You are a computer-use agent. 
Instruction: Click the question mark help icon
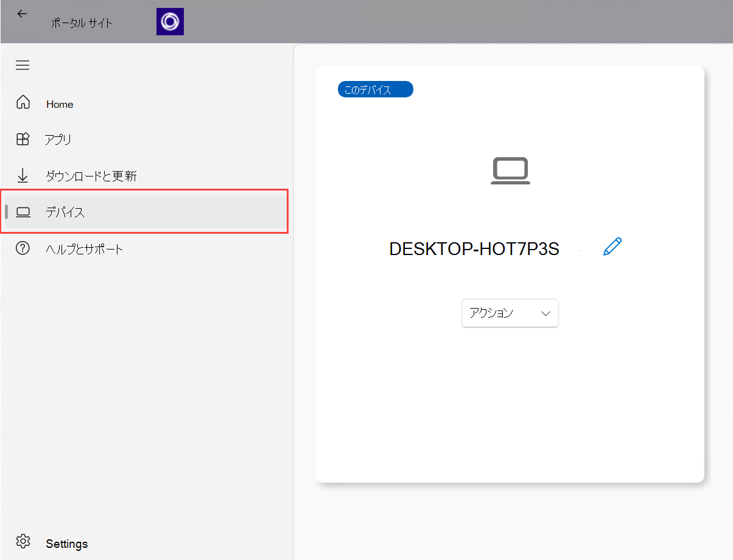pos(23,248)
